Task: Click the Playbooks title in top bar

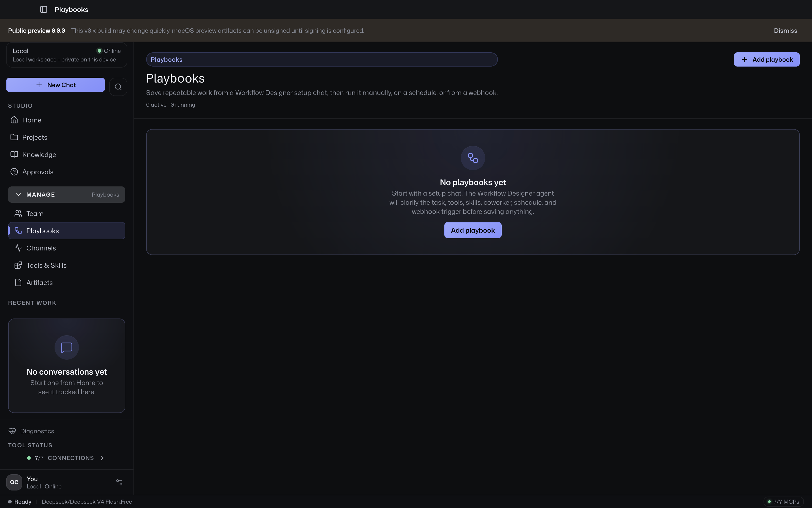Action: click(x=72, y=9)
